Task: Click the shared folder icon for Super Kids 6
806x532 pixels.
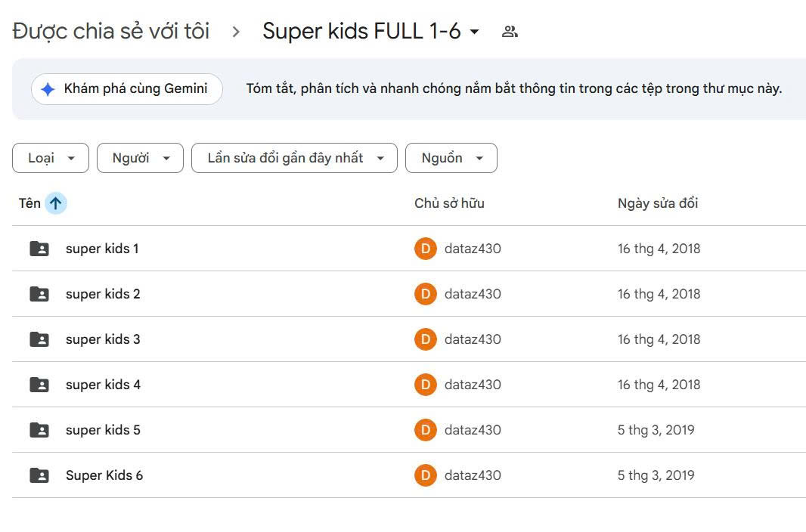Action: pos(39,475)
